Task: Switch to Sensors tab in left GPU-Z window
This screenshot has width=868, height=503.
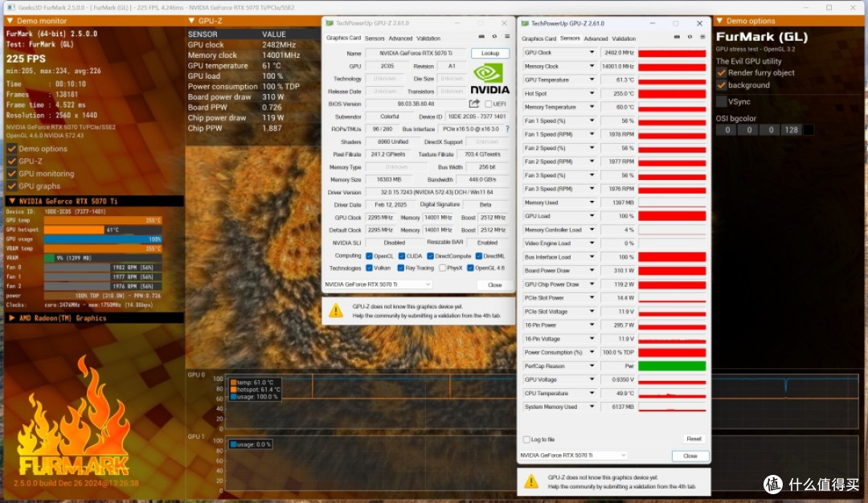Action: (x=375, y=39)
